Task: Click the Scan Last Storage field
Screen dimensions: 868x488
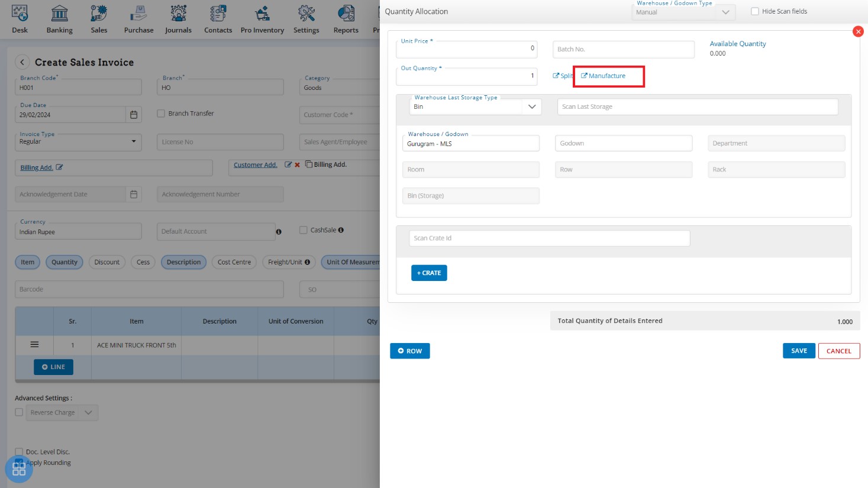Action: click(x=698, y=106)
